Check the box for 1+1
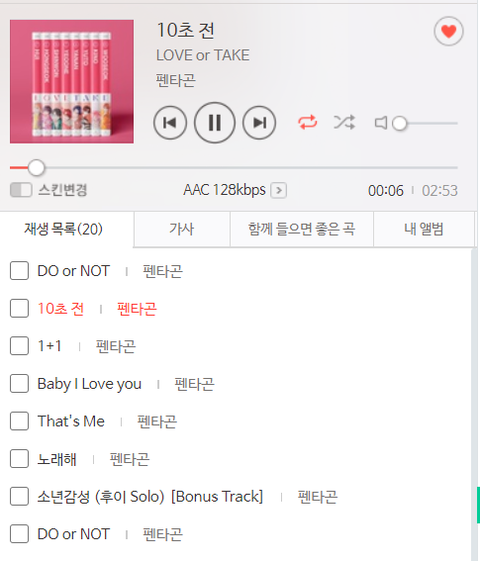 [x=19, y=346]
